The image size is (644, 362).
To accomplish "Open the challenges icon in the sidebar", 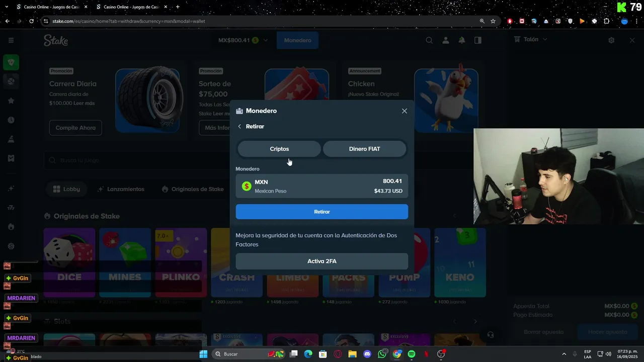I will tap(11, 139).
